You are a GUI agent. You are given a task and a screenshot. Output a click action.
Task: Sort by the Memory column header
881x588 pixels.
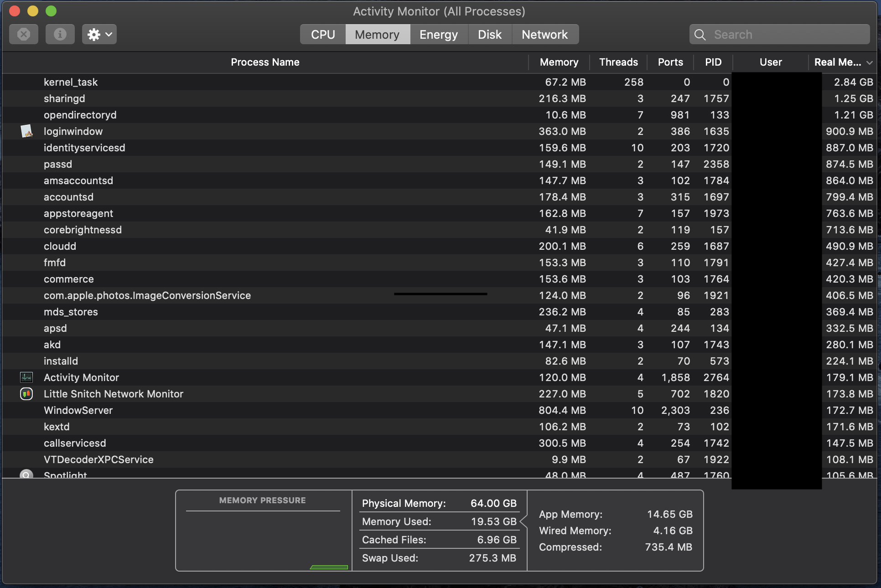tap(559, 62)
